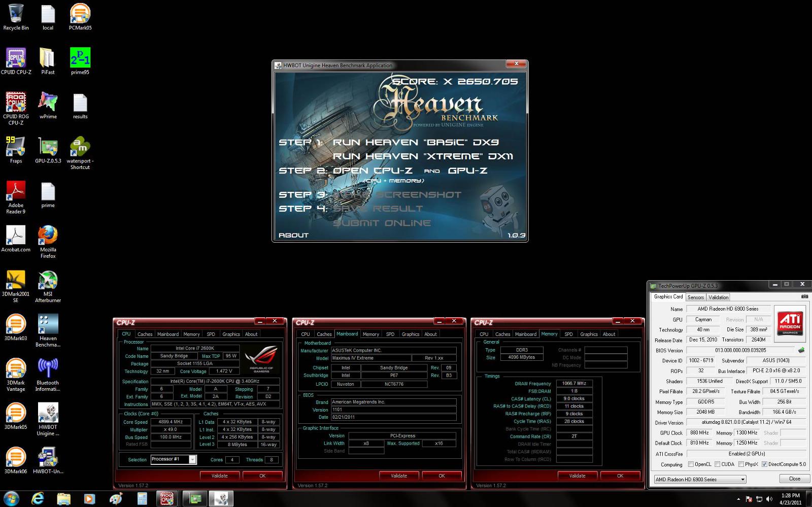Open Internet Explorer from the taskbar
This screenshot has width=812, height=507.
[38, 499]
